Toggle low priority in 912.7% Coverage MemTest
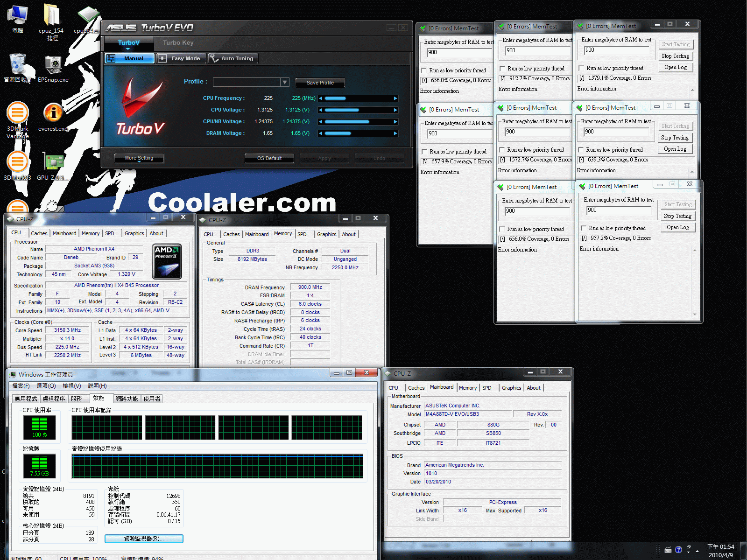The width and height of the screenshot is (747, 560). pos(503,69)
